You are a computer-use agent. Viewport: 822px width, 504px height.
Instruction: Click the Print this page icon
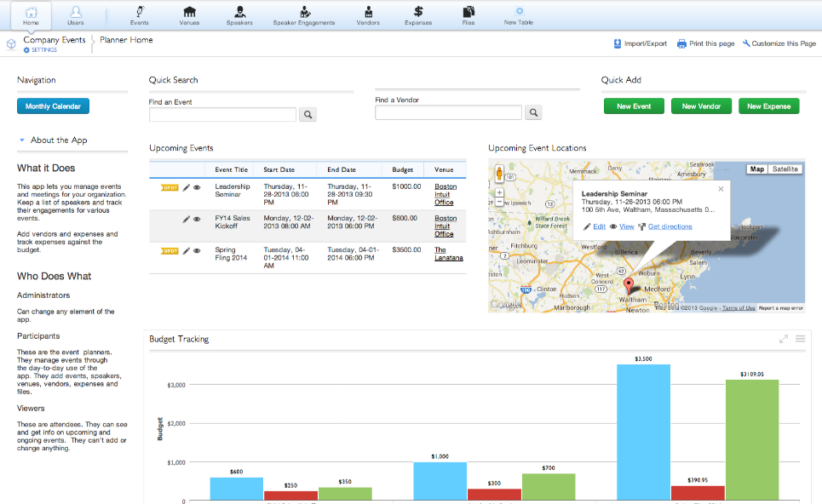click(681, 43)
